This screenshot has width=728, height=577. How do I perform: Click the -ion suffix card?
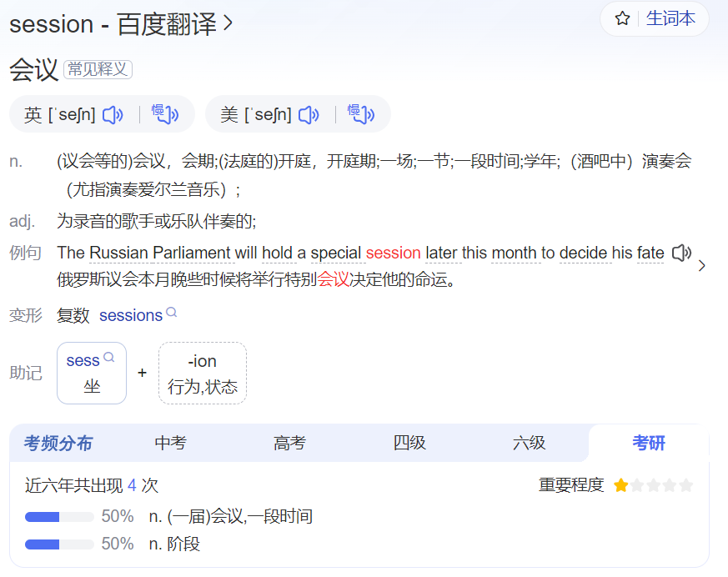(203, 374)
